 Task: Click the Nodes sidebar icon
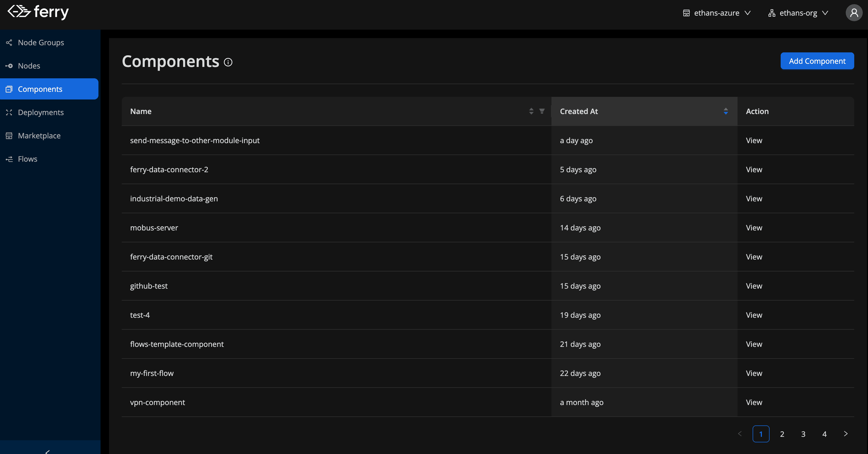9,66
